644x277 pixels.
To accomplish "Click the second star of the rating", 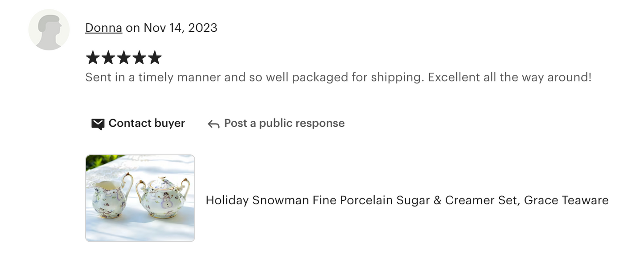I will pyautogui.click(x=108, y=58).
